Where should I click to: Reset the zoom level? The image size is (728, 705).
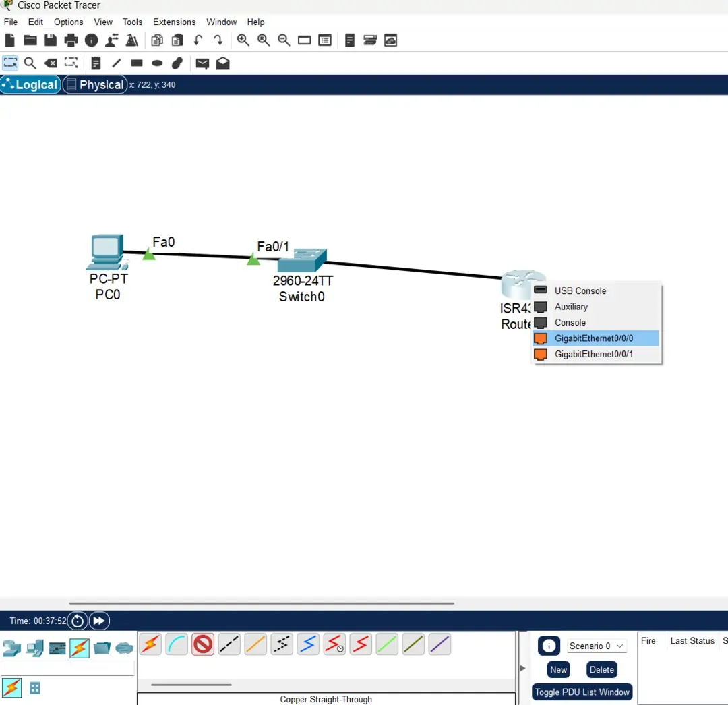point(264,40)
